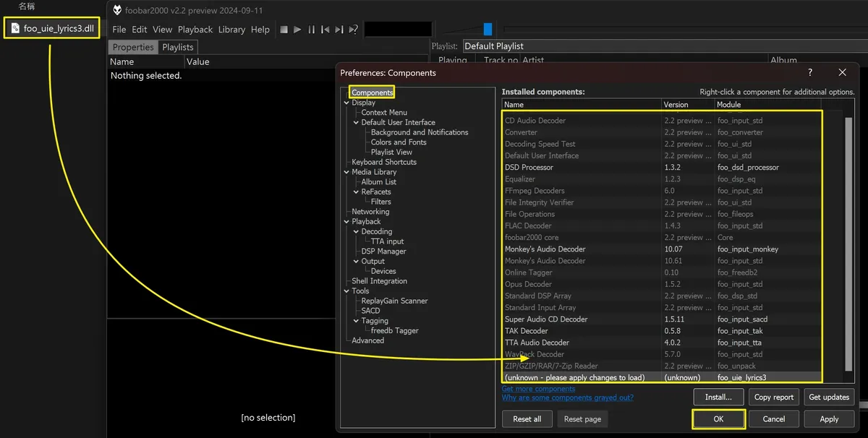Switch to the Properties tab
This screenshot has width=868, height=438.
[x=133, y=47]
